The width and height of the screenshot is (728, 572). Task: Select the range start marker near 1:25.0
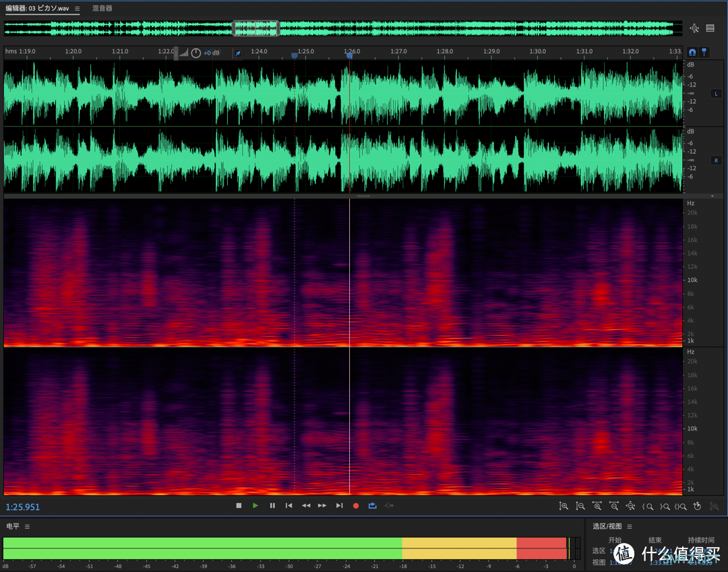tap(295, 56)
